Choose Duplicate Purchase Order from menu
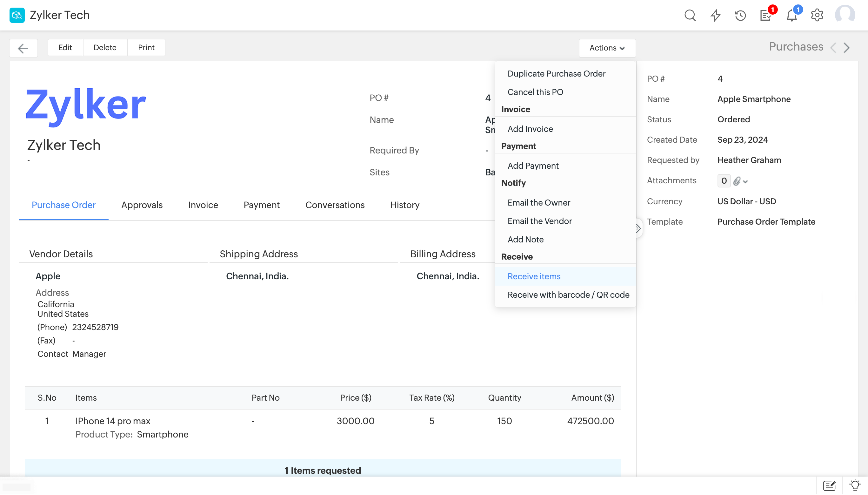Viewport: 868px width, 495px height. [556, 73]
